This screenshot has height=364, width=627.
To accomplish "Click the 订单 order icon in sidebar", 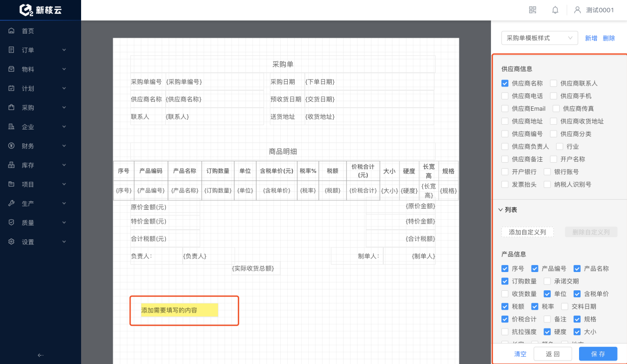I will point(11,50).
